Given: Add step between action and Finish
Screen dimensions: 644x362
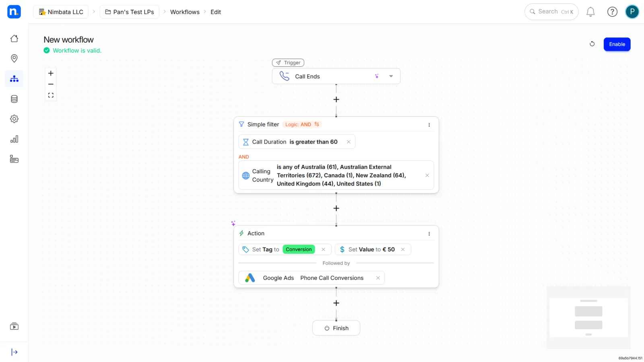Looking at the screenshot, I should coord(336,303).
